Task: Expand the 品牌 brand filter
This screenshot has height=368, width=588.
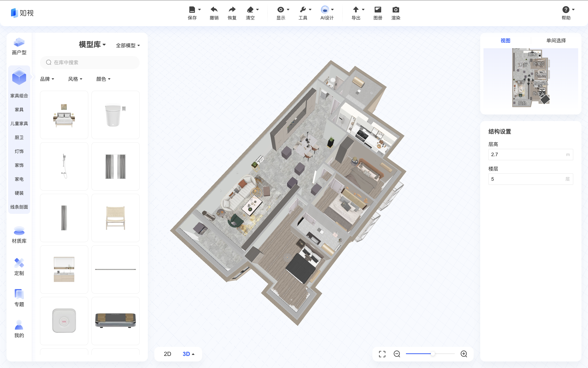Action: click(x=47, y=79)
